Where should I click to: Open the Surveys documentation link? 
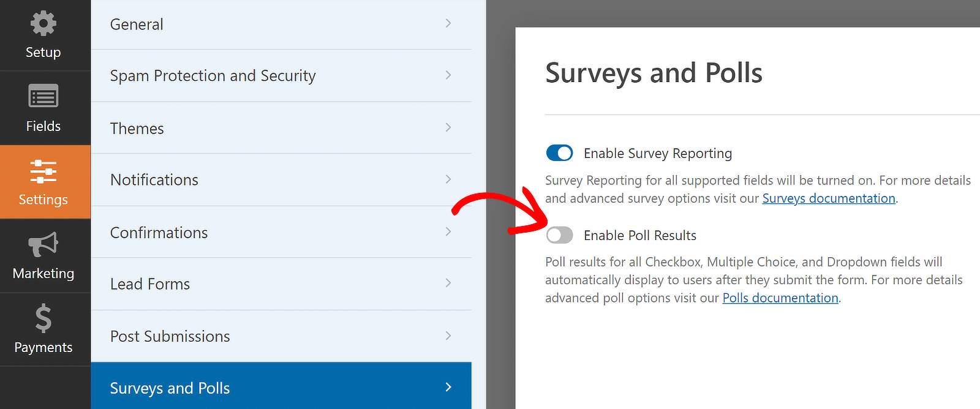click(828, 198)
